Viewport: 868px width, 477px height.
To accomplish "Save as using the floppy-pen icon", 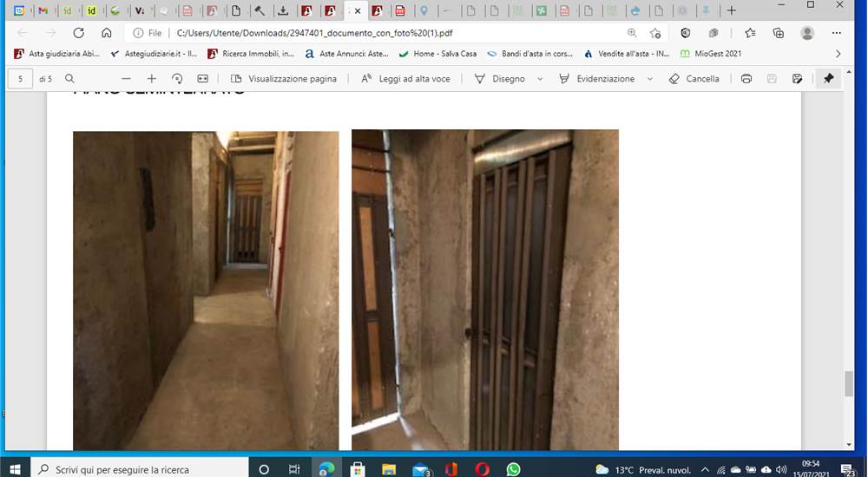I will coord(797,79).
